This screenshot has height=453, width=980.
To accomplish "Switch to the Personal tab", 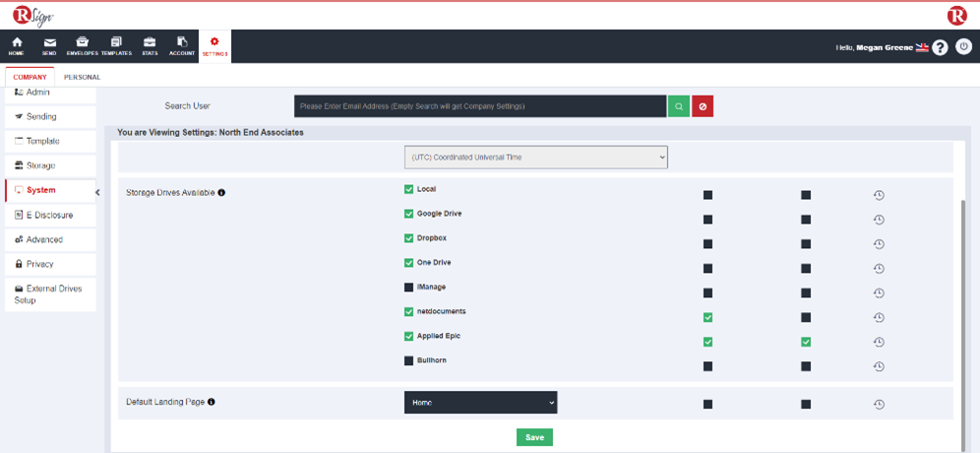I will pos(82,77).
